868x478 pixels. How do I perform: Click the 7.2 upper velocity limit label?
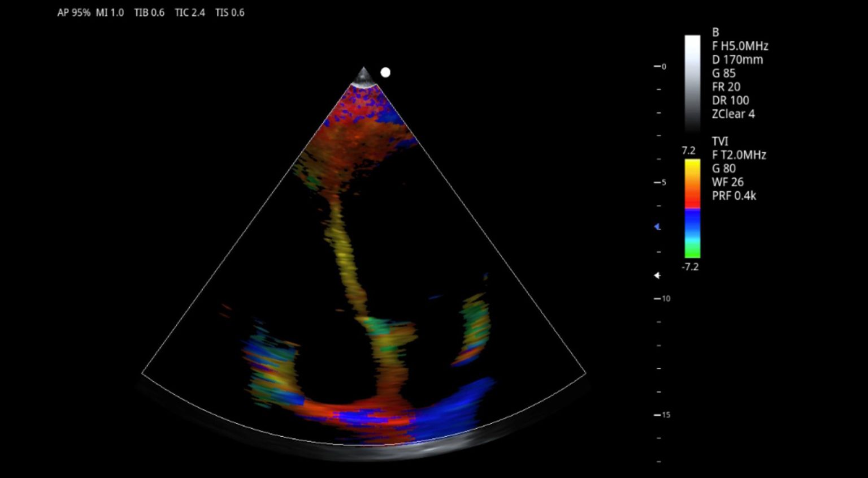[688, 150]
